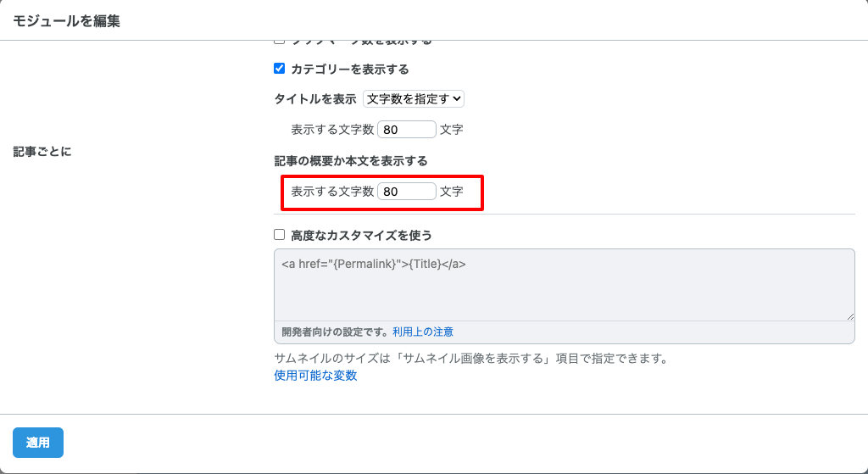Focus the summary character count field in red box
Viewport: 868px width, 474px height.
point(407,192)
